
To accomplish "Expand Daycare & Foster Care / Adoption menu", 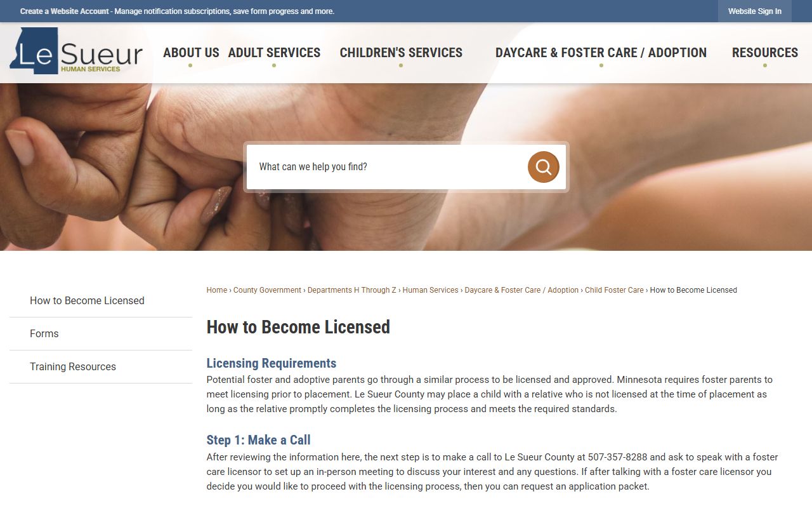I will 601,53.
